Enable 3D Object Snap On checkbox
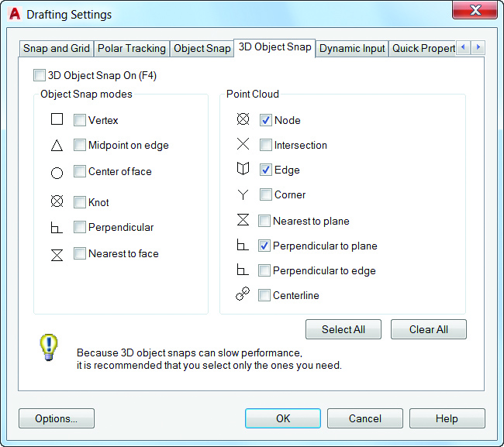 tap(40, 76)
